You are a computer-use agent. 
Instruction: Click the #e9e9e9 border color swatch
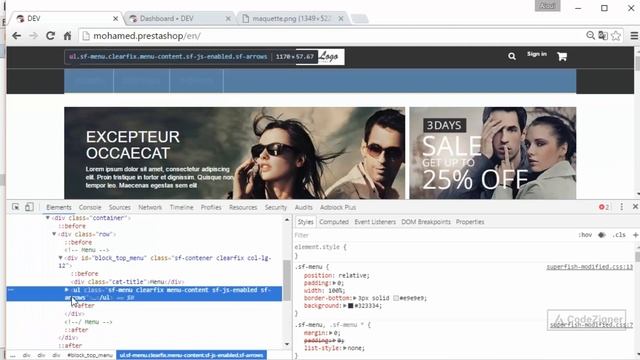coord(396,298)
